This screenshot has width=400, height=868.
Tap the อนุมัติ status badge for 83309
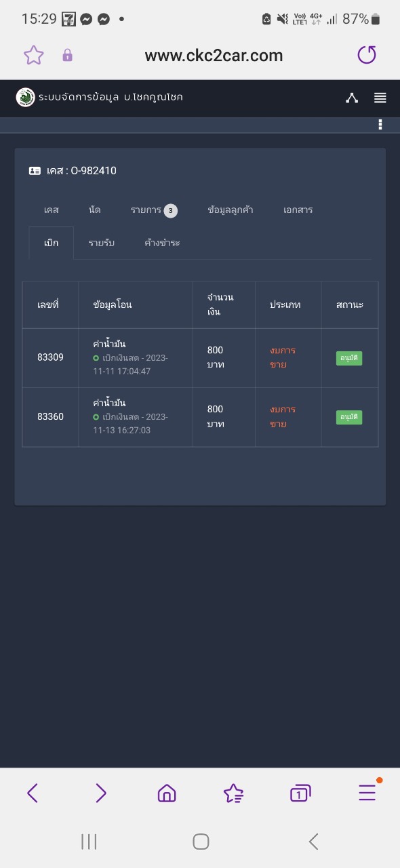click(349, 358)
